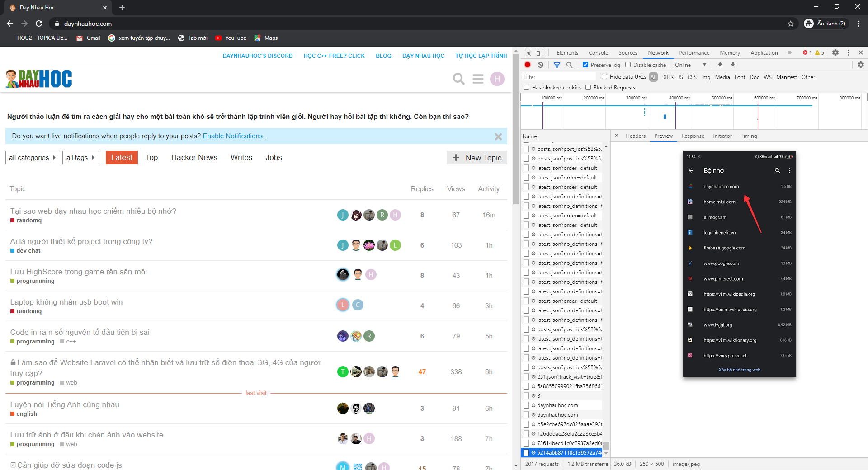The height and width of the screenshot is (470, 868).
Task: Tick the checkbox beside the b5e2cbe697dc825aaae392f request
Action: point(526,424)
